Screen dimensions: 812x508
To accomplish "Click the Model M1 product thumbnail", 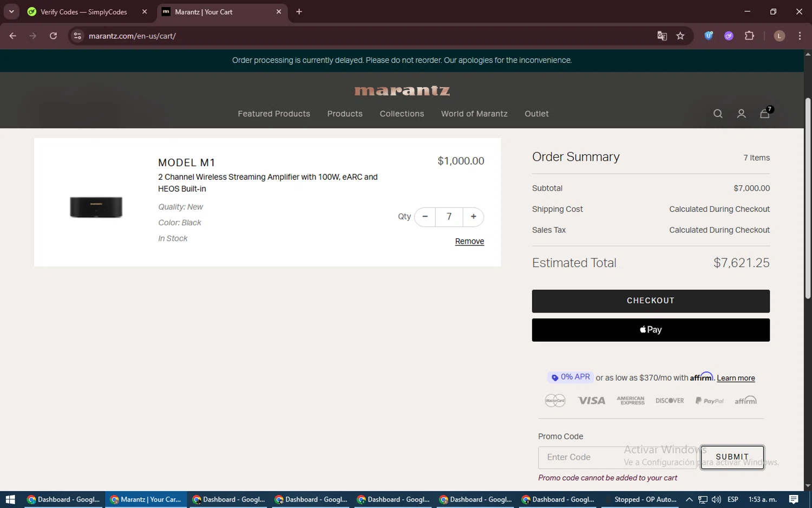I will coord(96,207).
